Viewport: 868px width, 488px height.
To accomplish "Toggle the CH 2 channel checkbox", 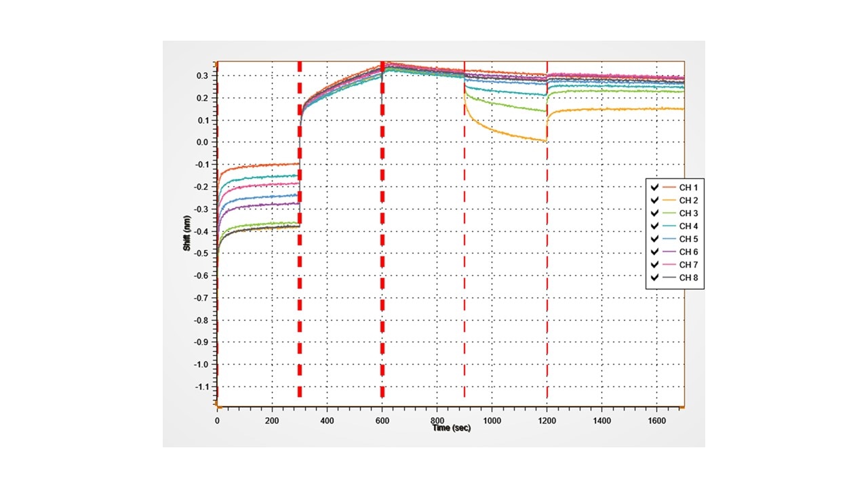I will (x=654, y=201).
